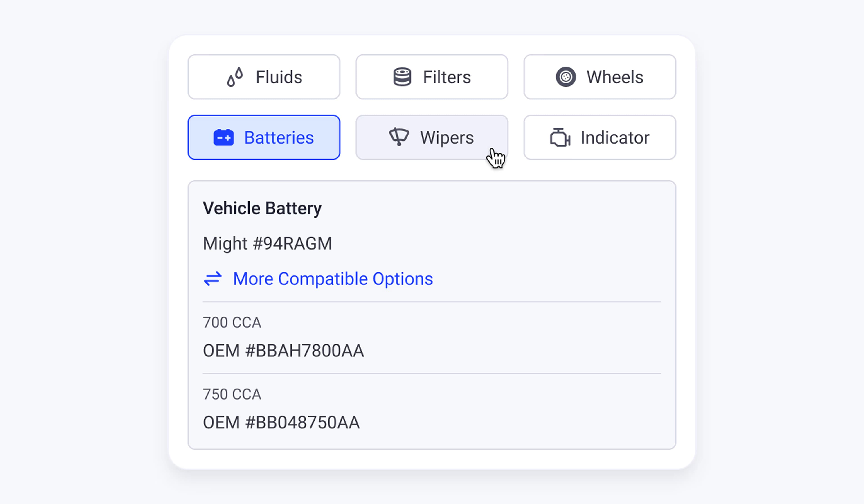This screenshot has width=864, height=504.
Task: Click the Wipers blade icon
Action: click(x=399, y=137)
